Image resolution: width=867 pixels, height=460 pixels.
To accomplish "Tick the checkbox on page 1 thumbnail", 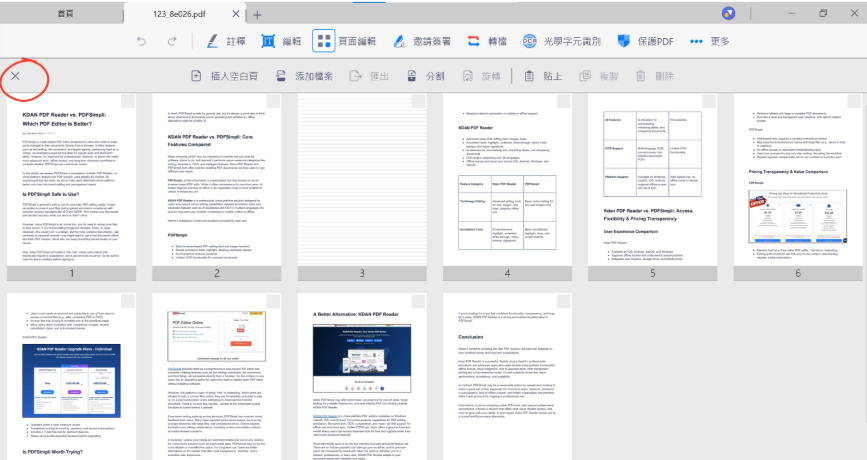I will (x=128, y=103).
